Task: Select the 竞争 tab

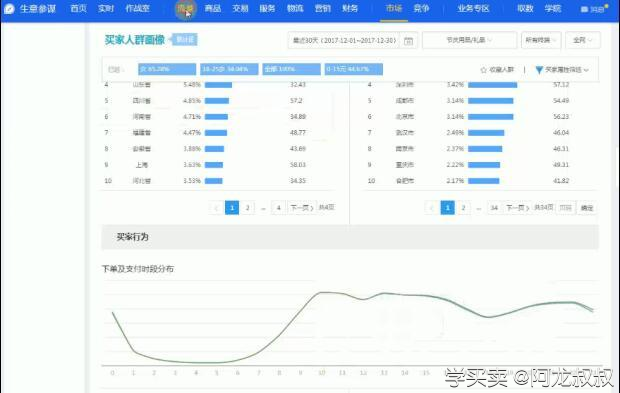Action: point(421,8)
